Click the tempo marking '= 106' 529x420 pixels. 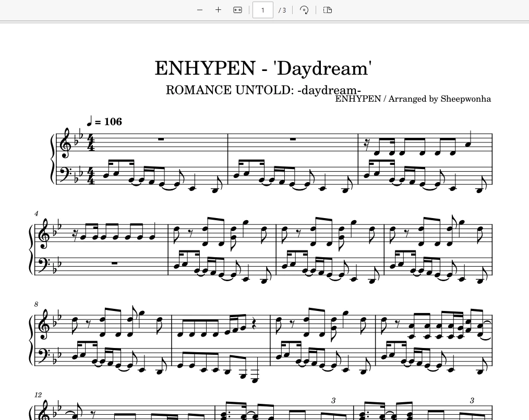[104, 122]
